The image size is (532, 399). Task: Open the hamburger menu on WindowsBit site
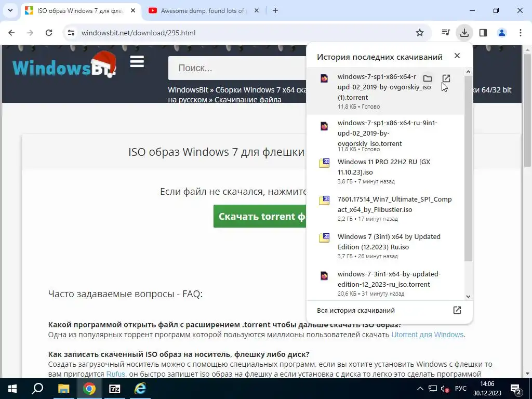[137, 62]
